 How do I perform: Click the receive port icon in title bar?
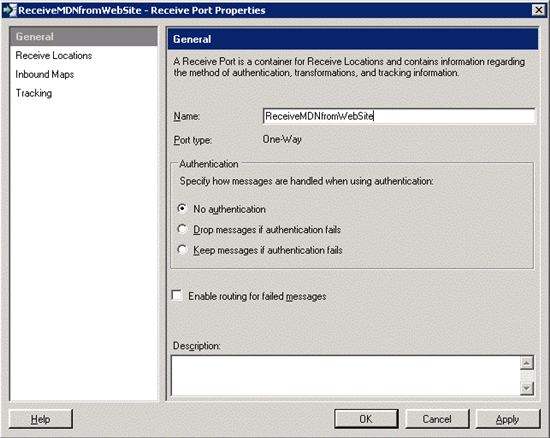10,10
